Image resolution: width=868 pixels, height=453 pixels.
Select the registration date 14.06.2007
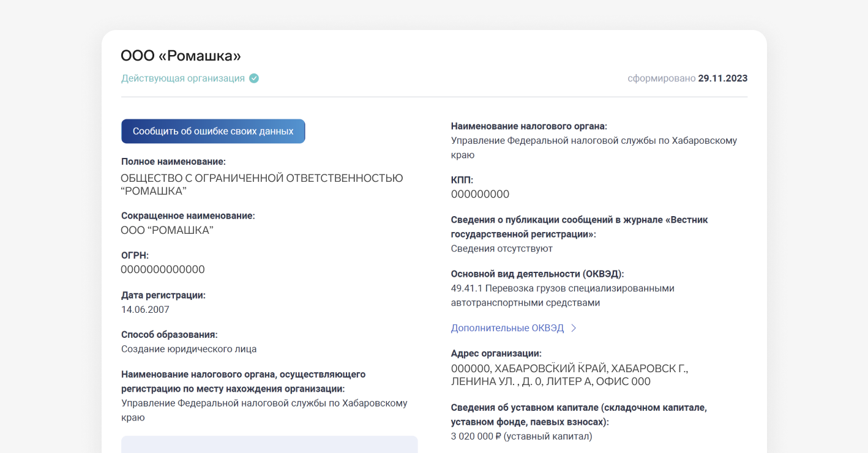coord(145,310)
